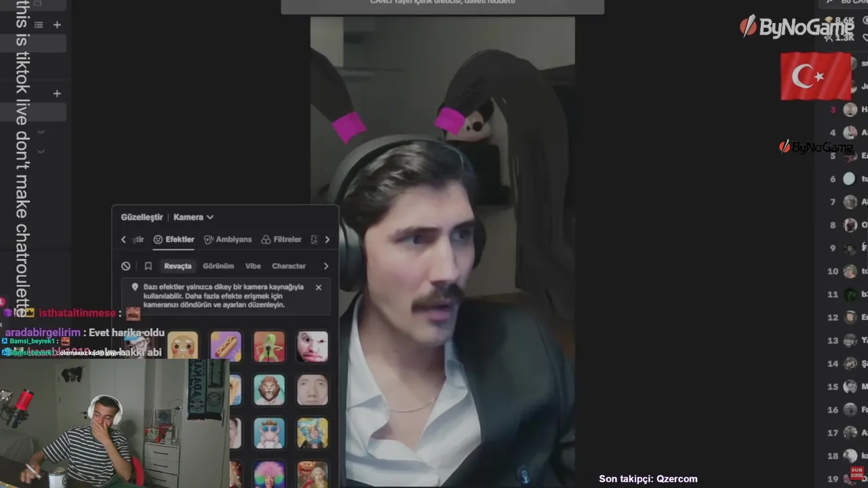Click the no-effect (clear) icon
The width and height of the screenshot is (868, 488).
point(126,266)
